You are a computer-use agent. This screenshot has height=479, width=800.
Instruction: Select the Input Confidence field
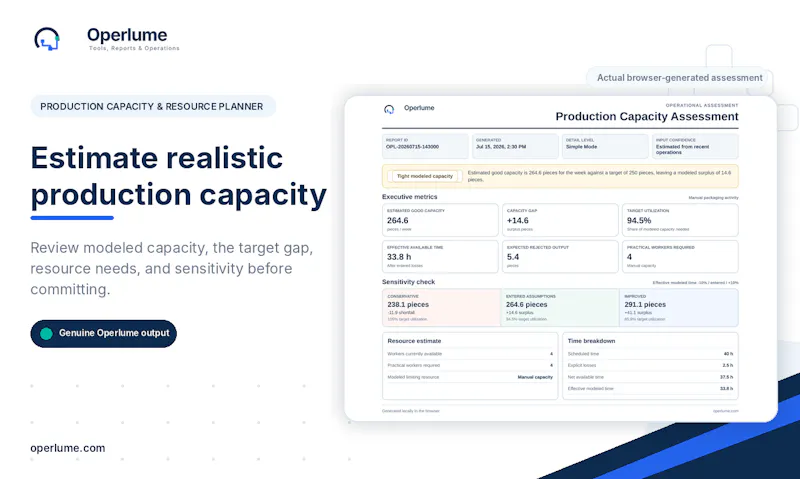click(x=695, y=146)
